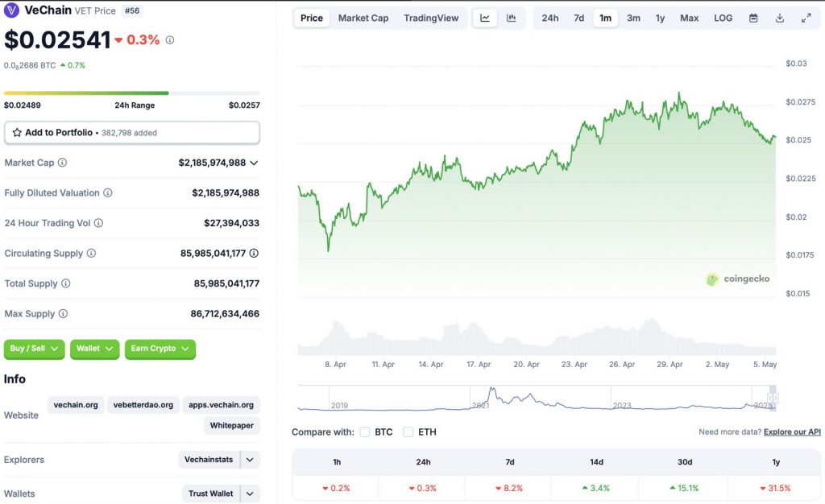Download chart data icon

[780, 18]
